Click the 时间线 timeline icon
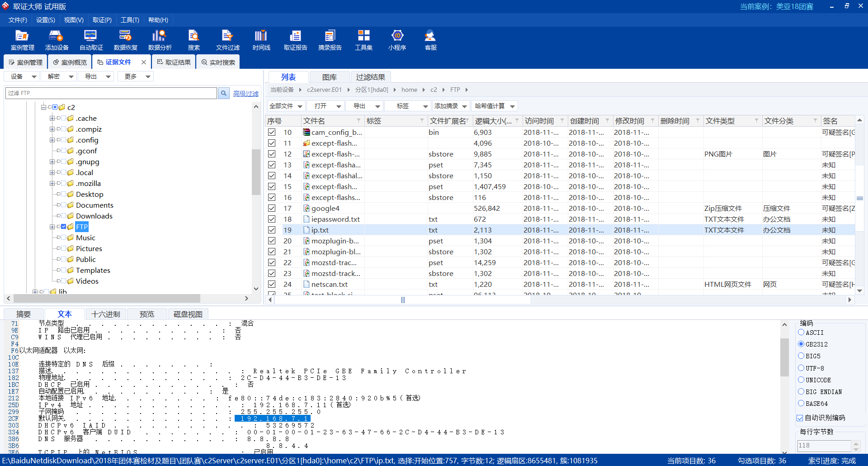Viewport: 868px width, 466px height. click(x=261, y=40)
